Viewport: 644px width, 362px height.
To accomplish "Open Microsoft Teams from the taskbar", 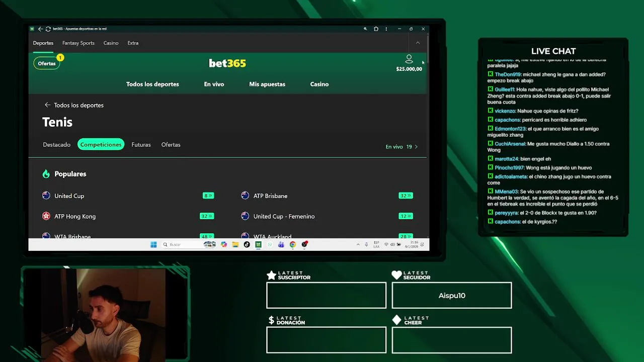I will [281, 244].
